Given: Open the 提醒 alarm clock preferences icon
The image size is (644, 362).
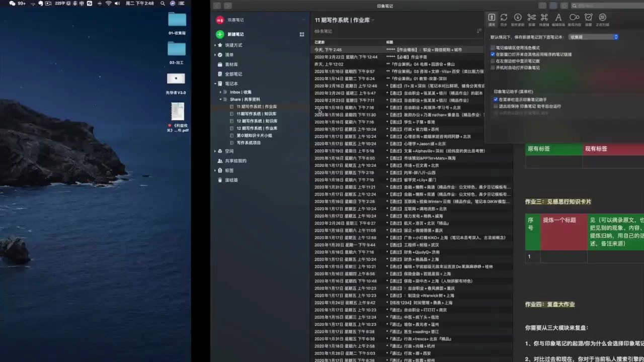Looking at the screenshot, I should (589, 17).
